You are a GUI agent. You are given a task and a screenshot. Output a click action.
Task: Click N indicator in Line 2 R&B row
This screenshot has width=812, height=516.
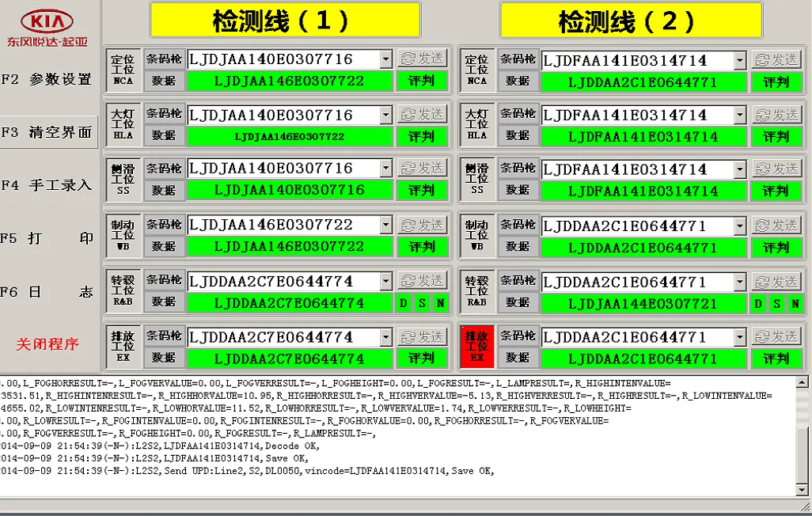point(795,304)
